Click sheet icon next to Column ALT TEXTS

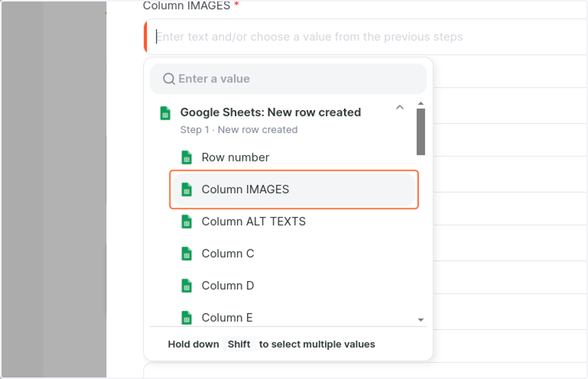tap(186, 222)
